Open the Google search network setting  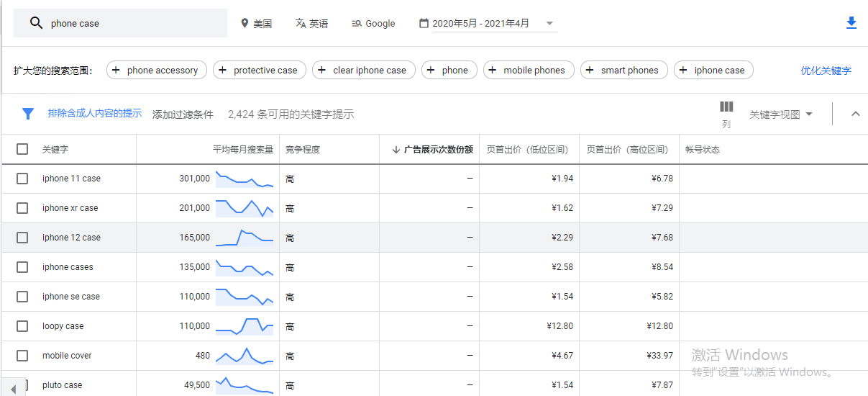[x=373, y=23]
